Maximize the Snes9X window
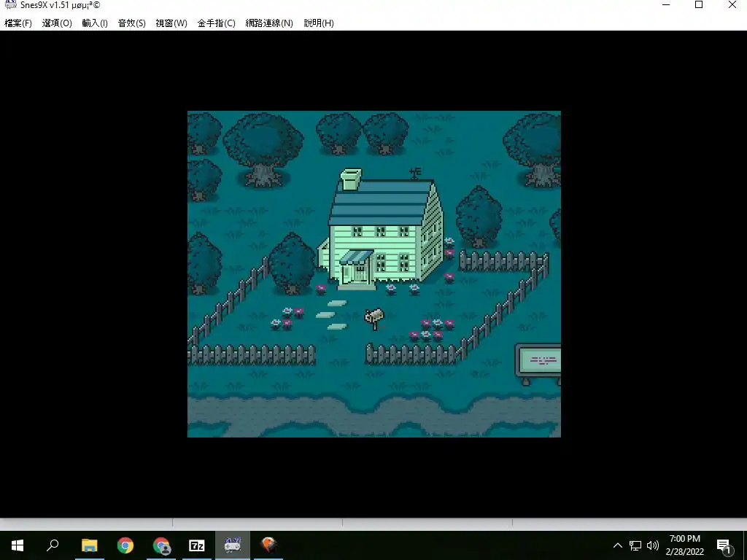The height and width of the screenshot is (560, 747). point(699,5)
